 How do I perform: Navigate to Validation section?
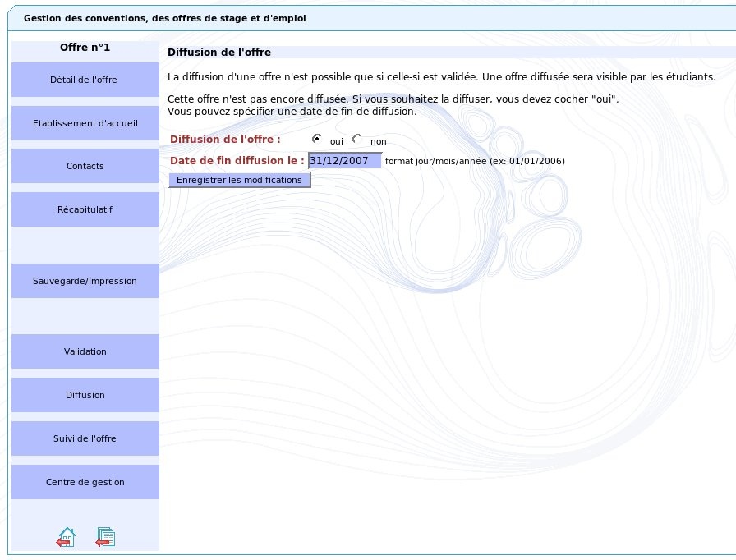click(x=85, y=351)
